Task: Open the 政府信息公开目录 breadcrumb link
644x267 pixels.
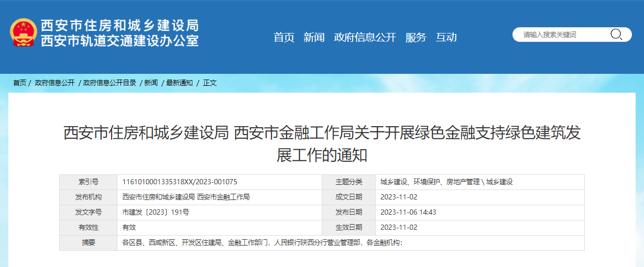Action: click(110, 83)
